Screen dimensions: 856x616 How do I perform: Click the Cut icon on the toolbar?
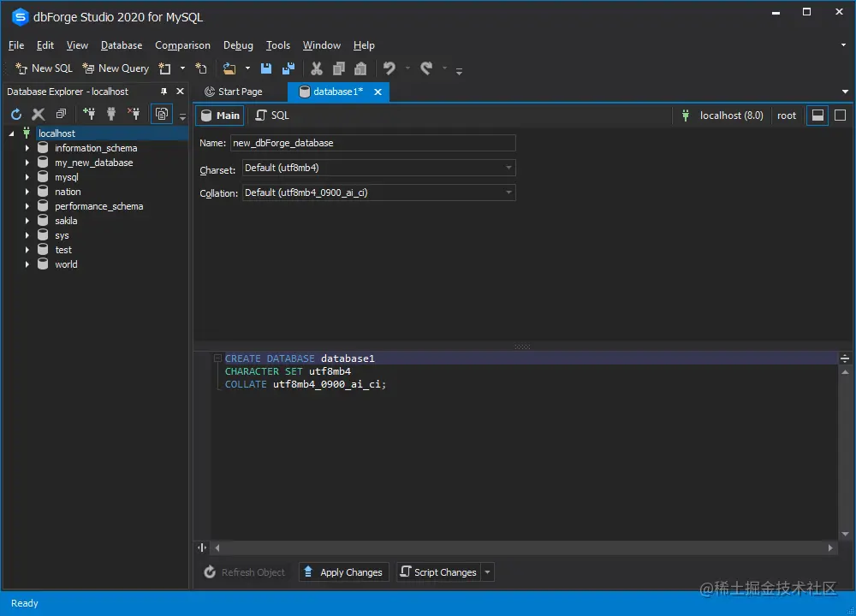[315, 68]
